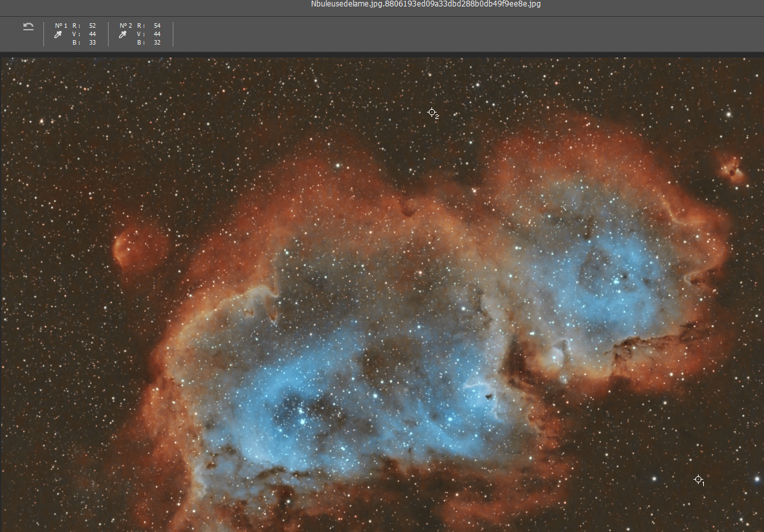The image size is (764, 532).
Task: Click the V value 44 of sampler 2
Action: click(x=157, y=34)
